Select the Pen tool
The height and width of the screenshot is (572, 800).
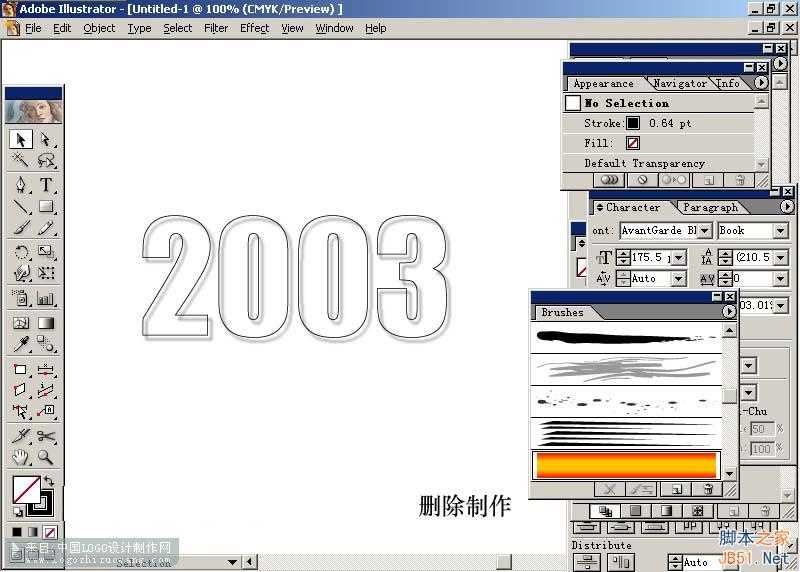21,184
